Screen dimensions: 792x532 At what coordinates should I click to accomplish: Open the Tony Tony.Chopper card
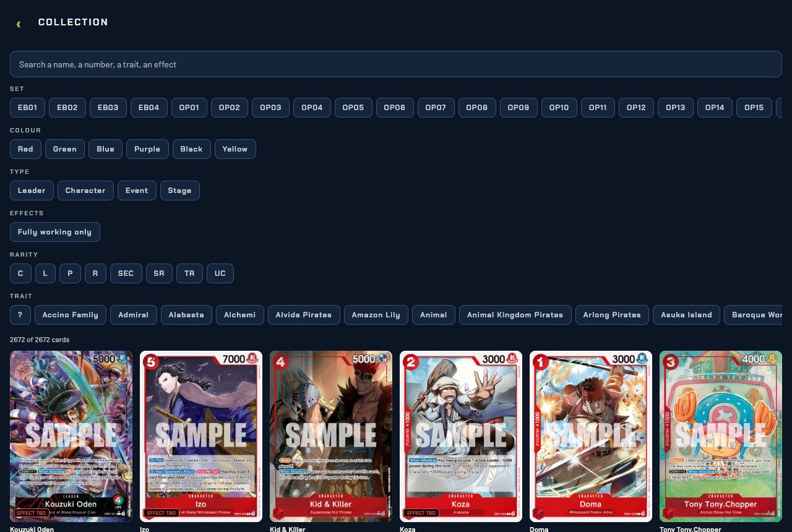[x=721, y=436]
